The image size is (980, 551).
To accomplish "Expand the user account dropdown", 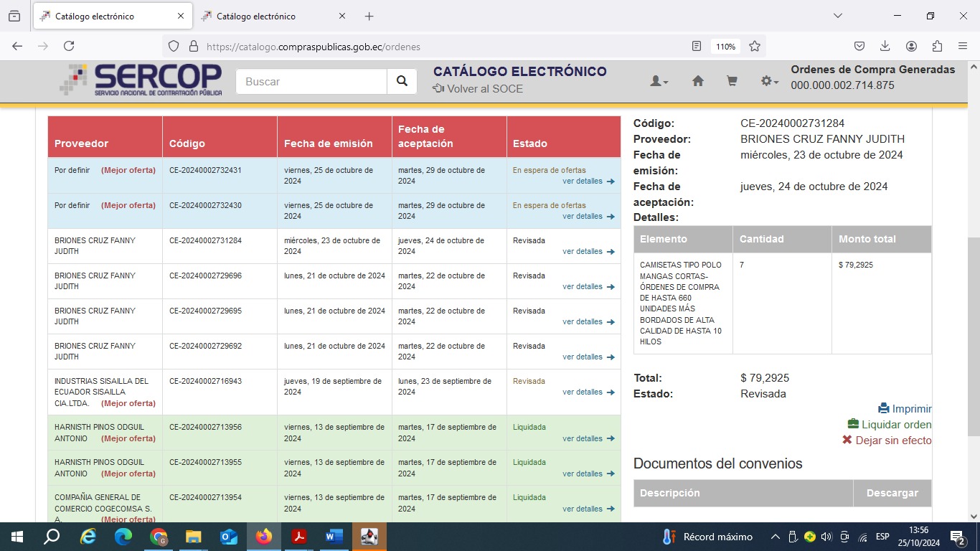I will [659, 82].
